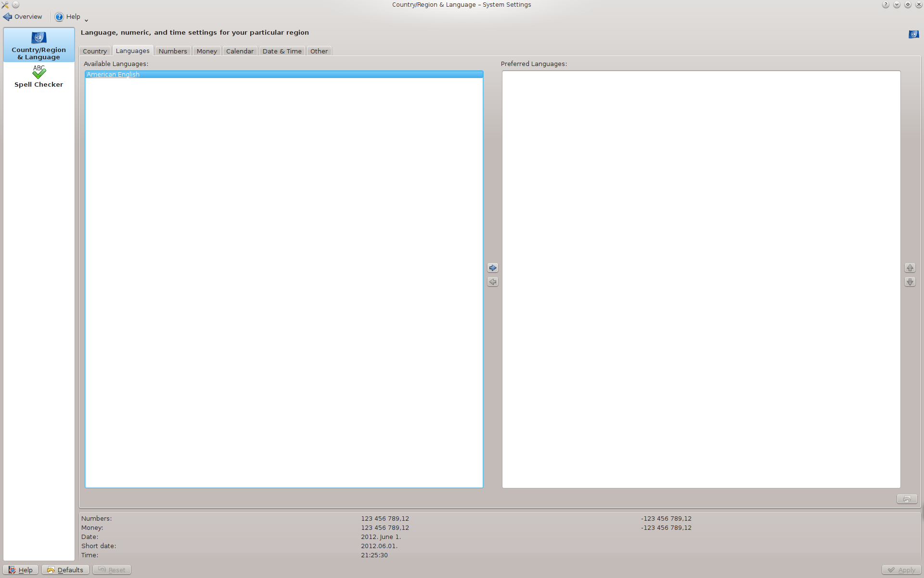The height and width of the screenshot is (578, 924).
Task: Click the small button below the preferred languages list
Action: point(907,499)
